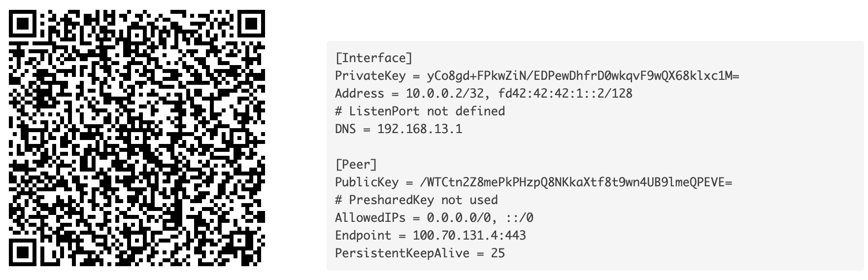Click the [Interface] section header
This screenshot has height=280, width=868.
click(x=373, y=58)
